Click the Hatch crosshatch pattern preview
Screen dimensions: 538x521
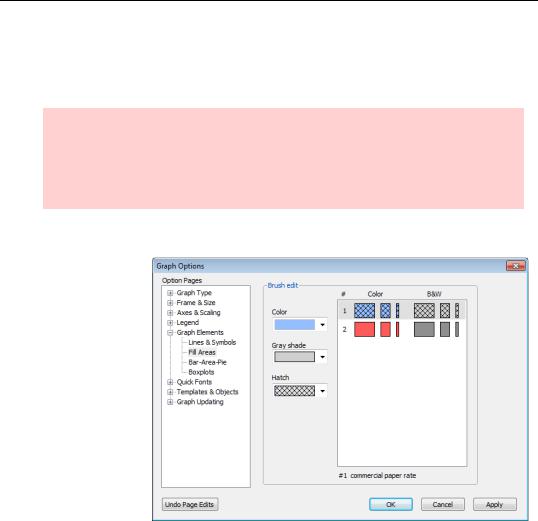point(295,391)
